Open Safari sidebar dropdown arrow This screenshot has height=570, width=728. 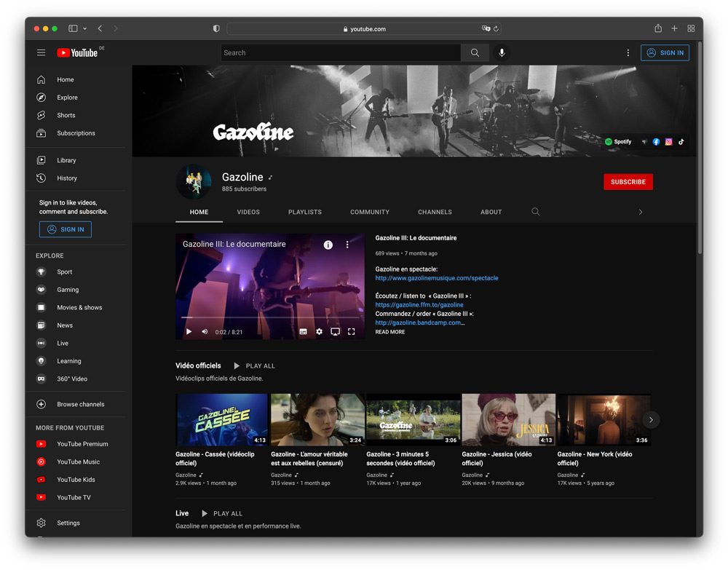click(x=85, y=29)
